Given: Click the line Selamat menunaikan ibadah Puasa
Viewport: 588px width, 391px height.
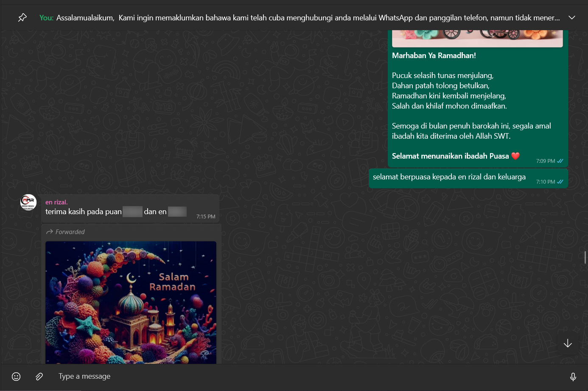Looking at the screenshot, I should click(x=451, y=156).
